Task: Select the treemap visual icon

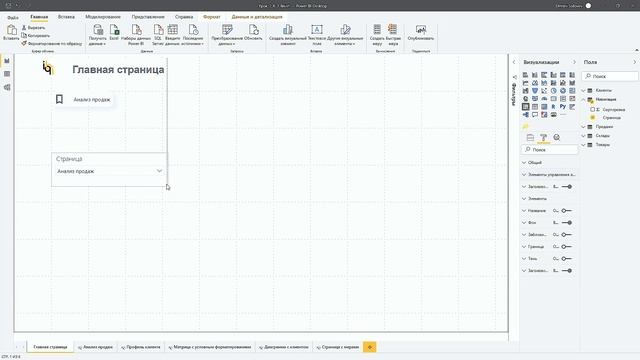Action: 572,91
